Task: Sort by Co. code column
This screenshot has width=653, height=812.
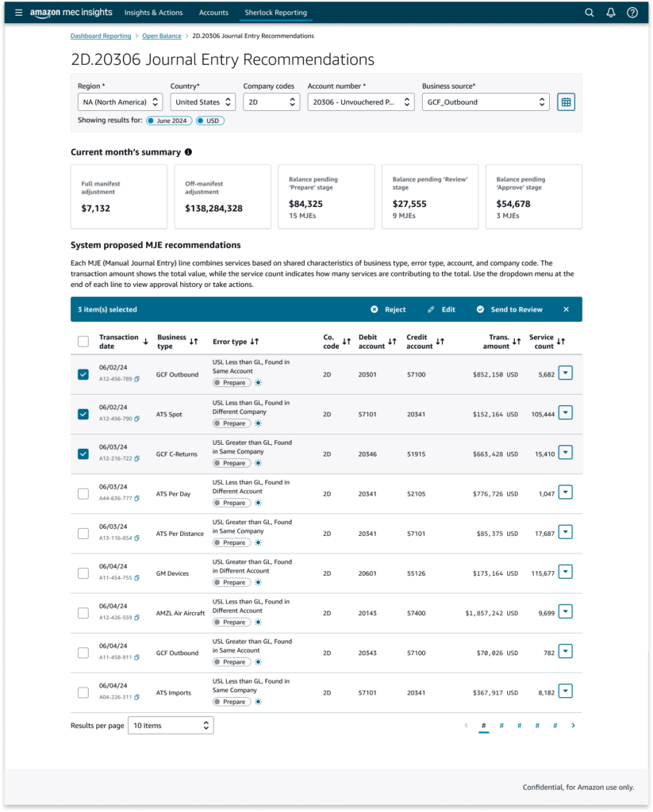Action: tap(347, 341)
